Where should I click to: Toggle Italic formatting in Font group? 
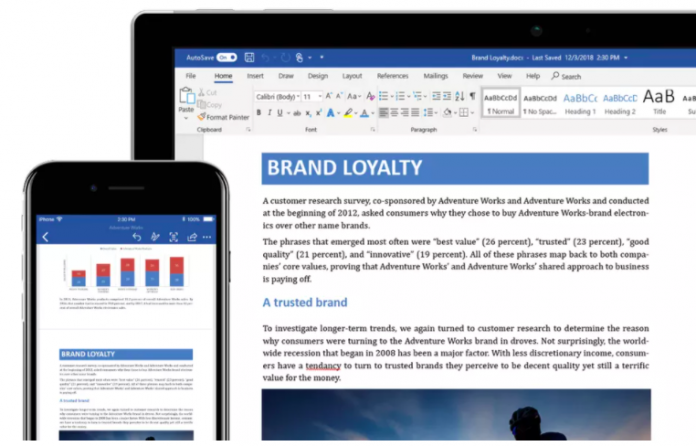[270, 113]
